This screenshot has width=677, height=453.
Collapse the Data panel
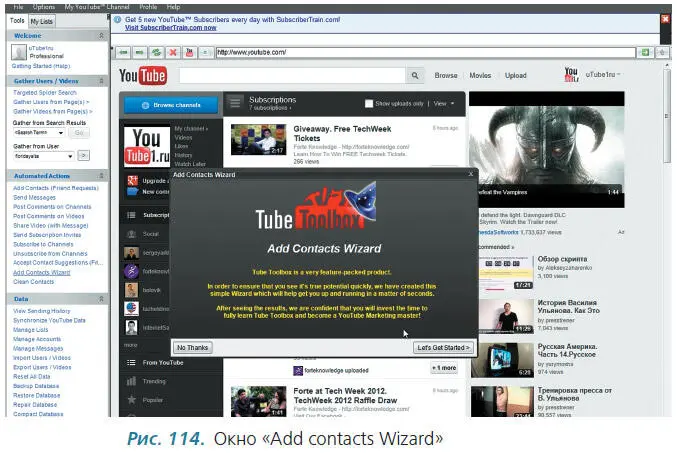pyautogui.click(x=101, y=299)
